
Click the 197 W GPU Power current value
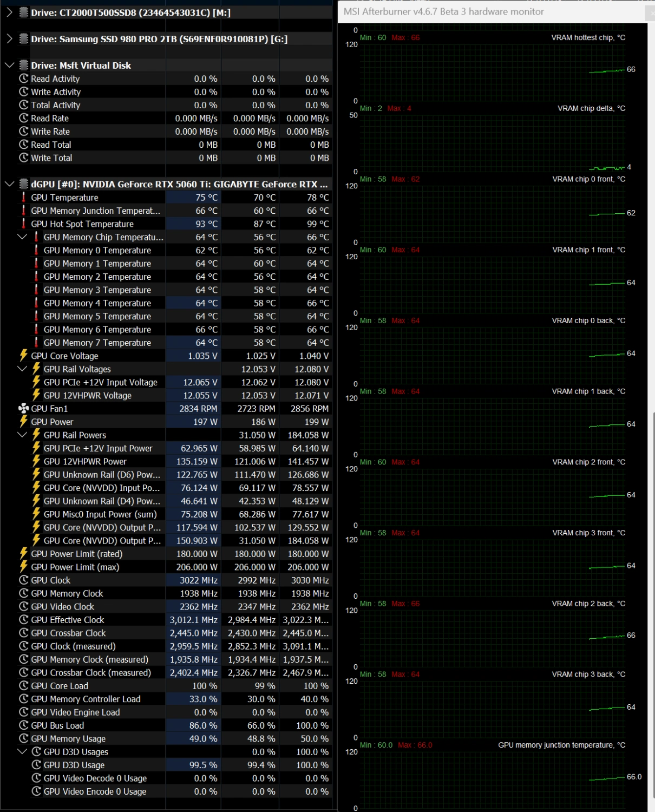[x=205, y=422]
